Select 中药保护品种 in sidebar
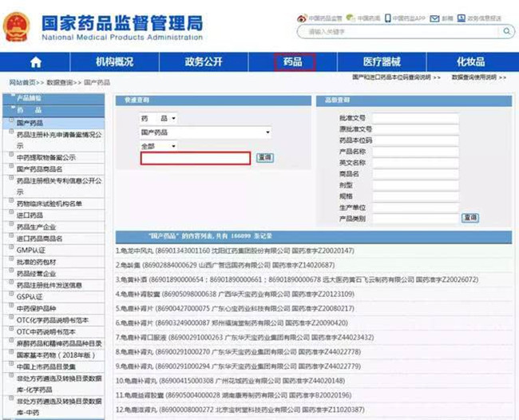The height and width of the screenshot is (420, 519). click(x=37, y=308)
